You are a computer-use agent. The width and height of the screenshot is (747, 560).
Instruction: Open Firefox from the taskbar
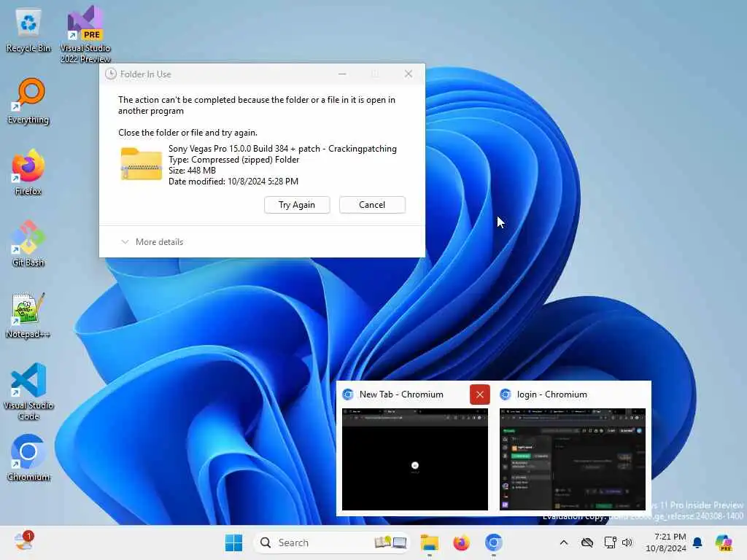tap(461, 542)
